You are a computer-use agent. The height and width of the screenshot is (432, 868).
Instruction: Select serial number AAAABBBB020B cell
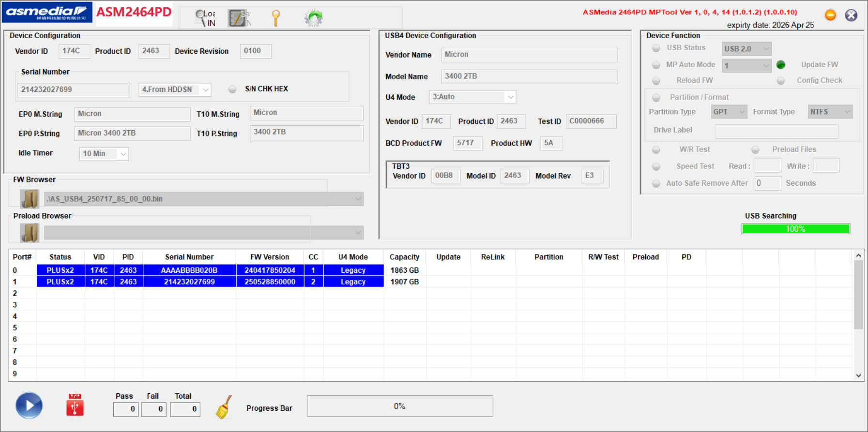pyautogui.click(x=189, y=270)
